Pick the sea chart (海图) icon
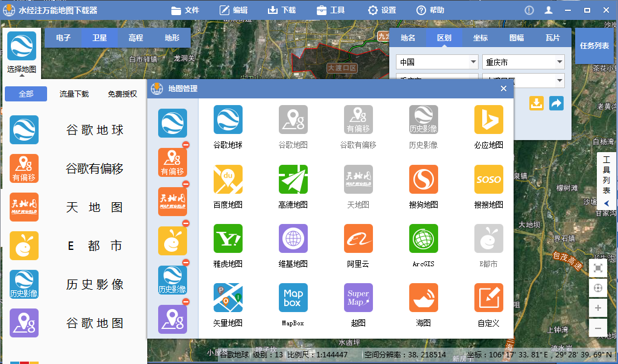618x364 pixels. tap(423, 298)
